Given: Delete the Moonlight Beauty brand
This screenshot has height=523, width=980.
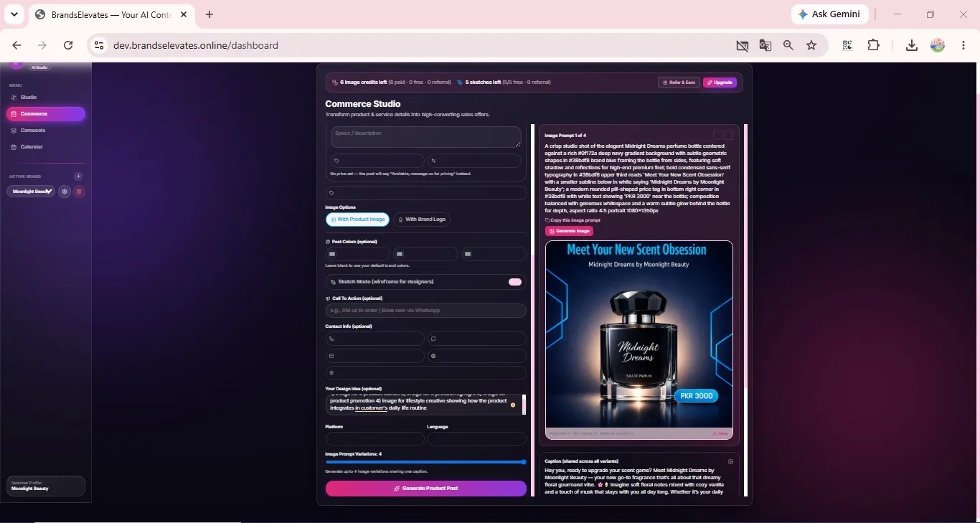Looking at the screenshot, I should point(79,192).
